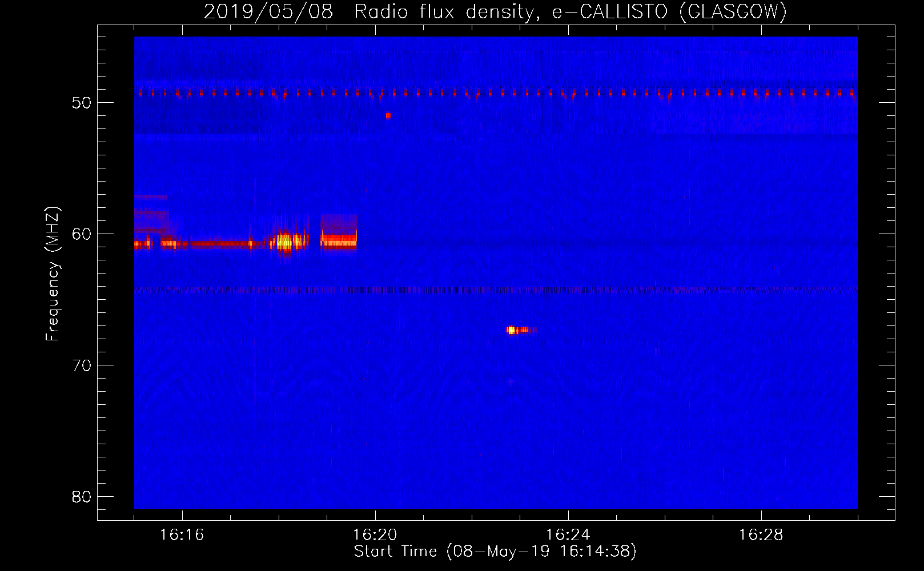Click the 80 frequency tick label
Viewport: 924px width, 571px height.
[x=82, y=497]
